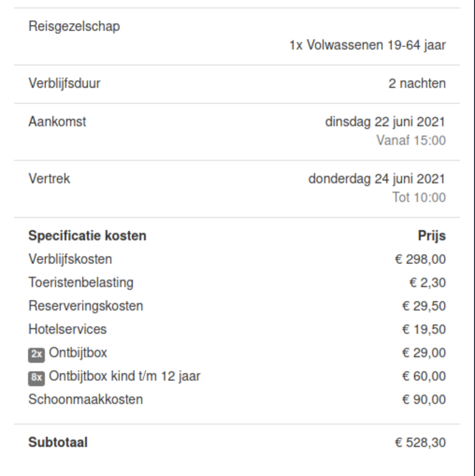Select arrival date dinsdag 22 juni 2021

pyautogui.click(x=385, y=122)
